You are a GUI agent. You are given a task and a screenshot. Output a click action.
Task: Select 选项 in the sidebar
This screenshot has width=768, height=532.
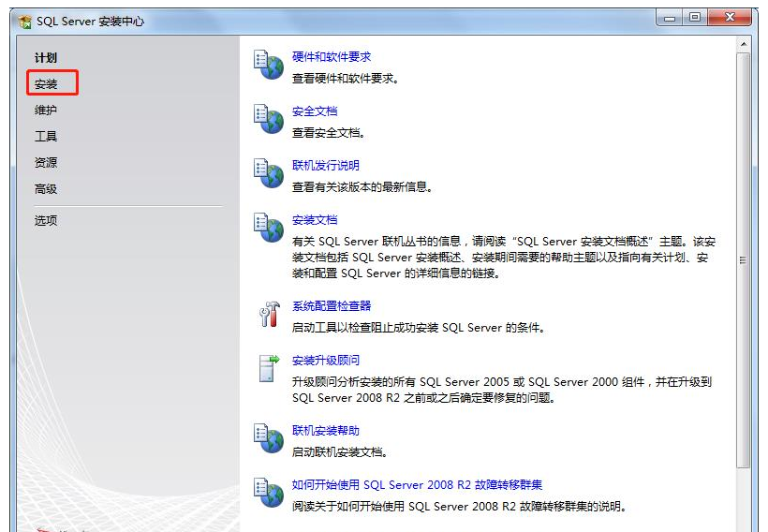pyautogui.click(x=46, y=220)
